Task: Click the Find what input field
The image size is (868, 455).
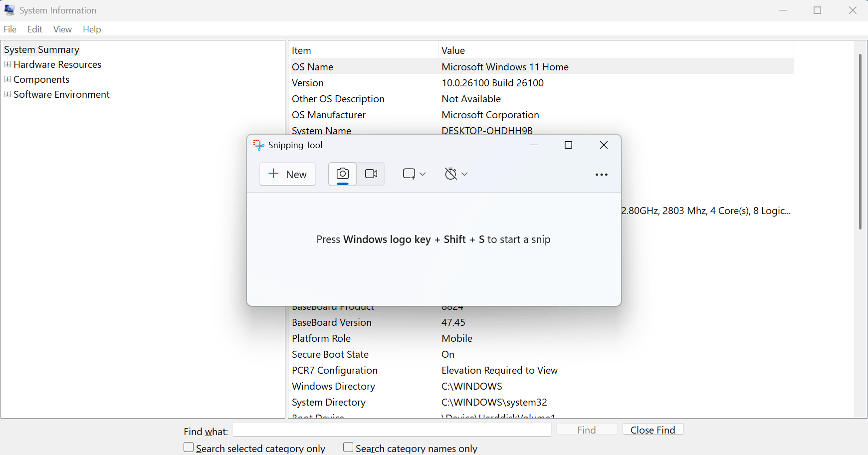Action: coord(392,430)
